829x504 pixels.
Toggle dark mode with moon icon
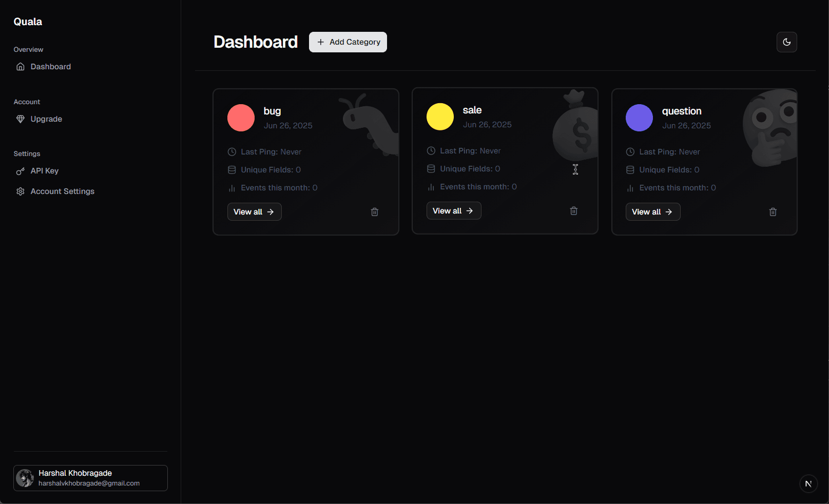tap(787, 42)
